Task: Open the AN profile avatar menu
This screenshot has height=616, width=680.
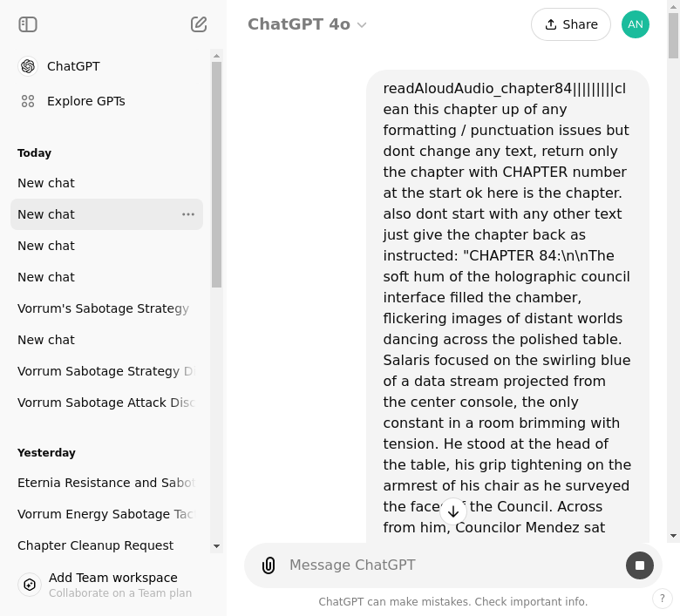Action: pos(636,24)
